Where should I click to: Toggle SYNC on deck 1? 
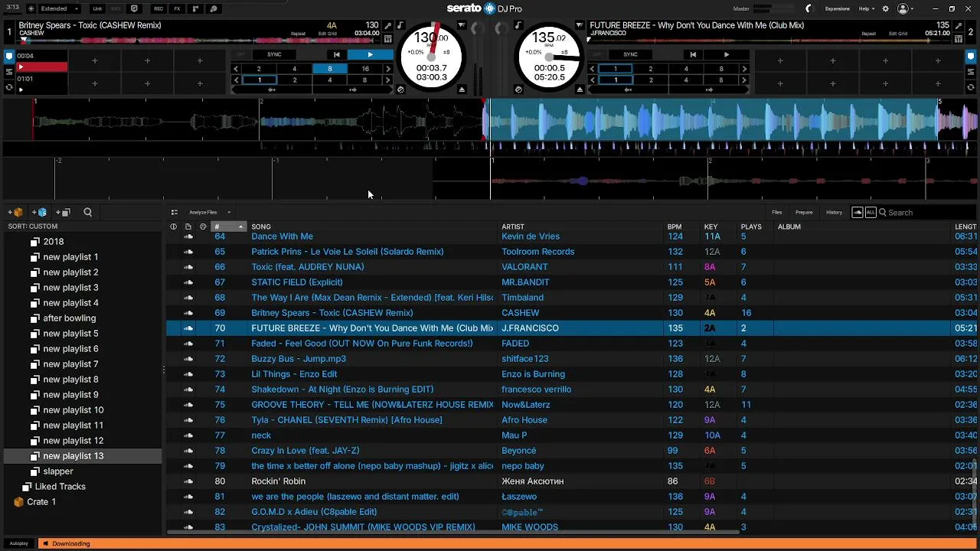[x=274, y=54]
